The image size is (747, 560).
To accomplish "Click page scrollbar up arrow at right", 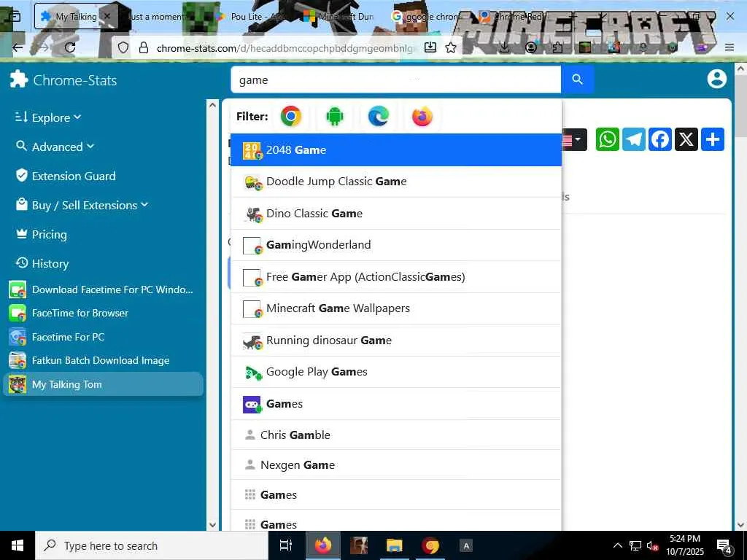I will 741,69.
